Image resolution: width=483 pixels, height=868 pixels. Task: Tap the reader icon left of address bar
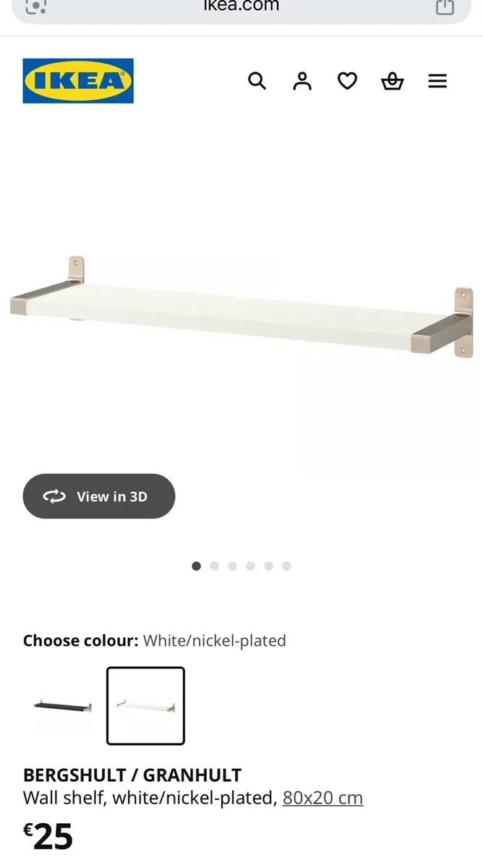[36, 7]
